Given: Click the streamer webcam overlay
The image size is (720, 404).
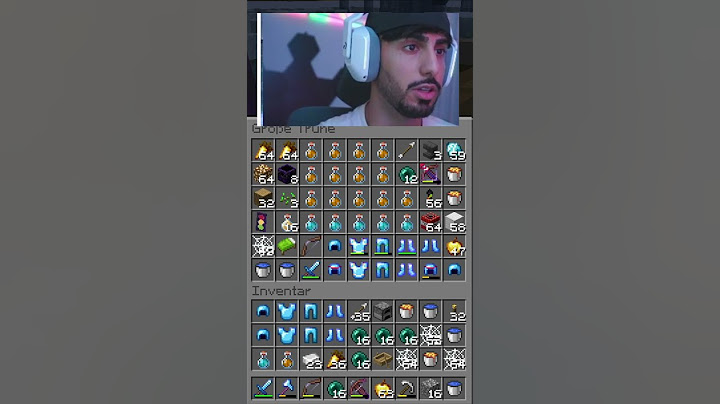Looking at the screenshot, I should (x=358, y=69).
